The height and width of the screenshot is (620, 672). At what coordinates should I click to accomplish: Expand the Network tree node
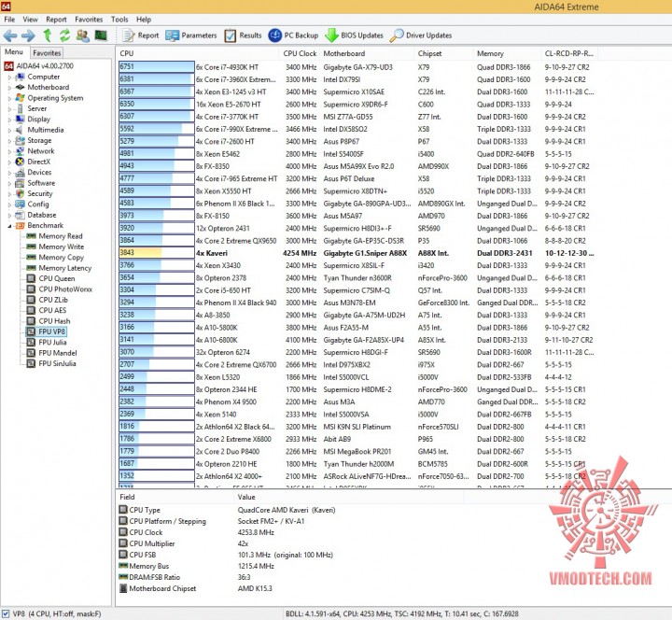pos(9,152)
